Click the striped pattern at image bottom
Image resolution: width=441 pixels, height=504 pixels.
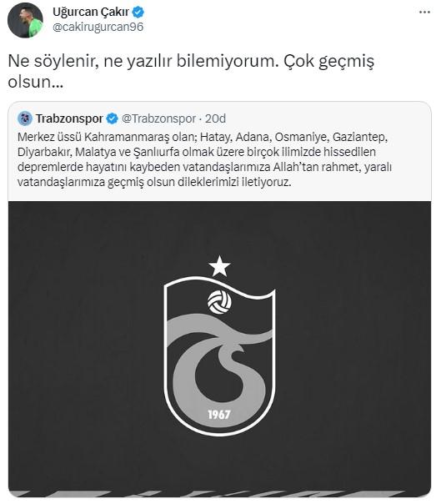(220, 493)
